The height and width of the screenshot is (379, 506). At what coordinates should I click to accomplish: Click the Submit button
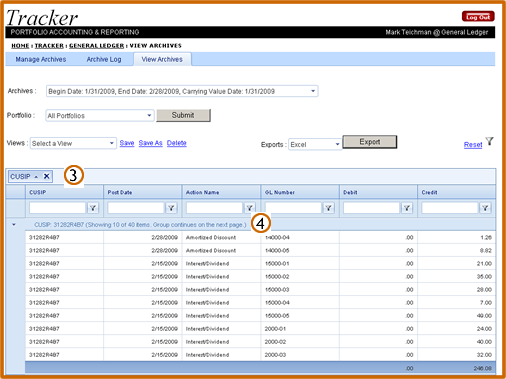(183, 115)
